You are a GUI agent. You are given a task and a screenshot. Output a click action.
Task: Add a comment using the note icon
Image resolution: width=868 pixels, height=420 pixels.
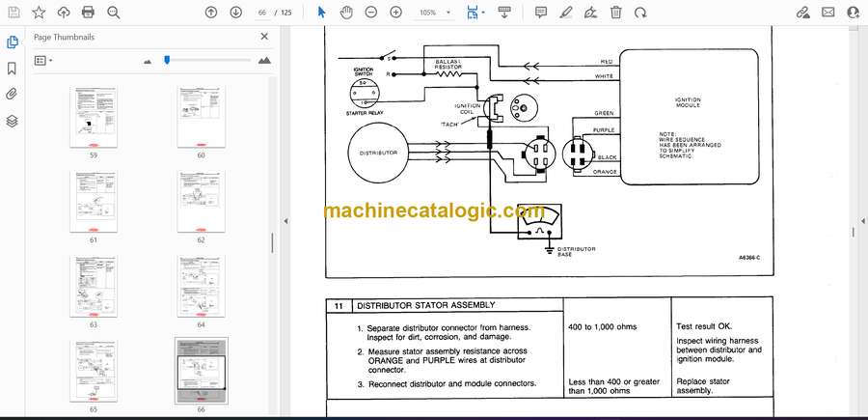[x=541, y=13]
